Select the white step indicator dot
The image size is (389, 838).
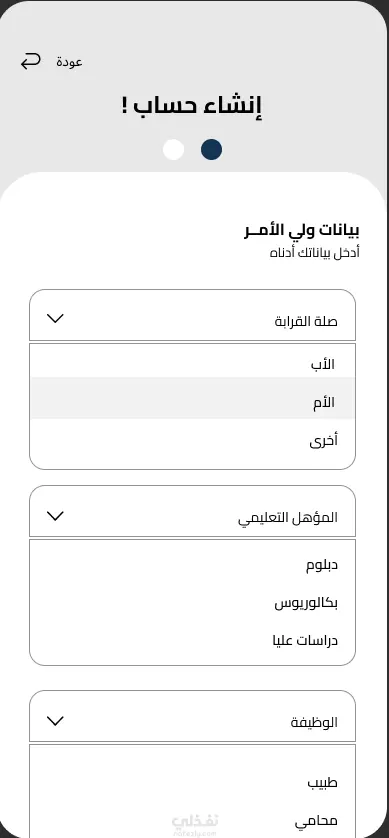coord(173,150)
